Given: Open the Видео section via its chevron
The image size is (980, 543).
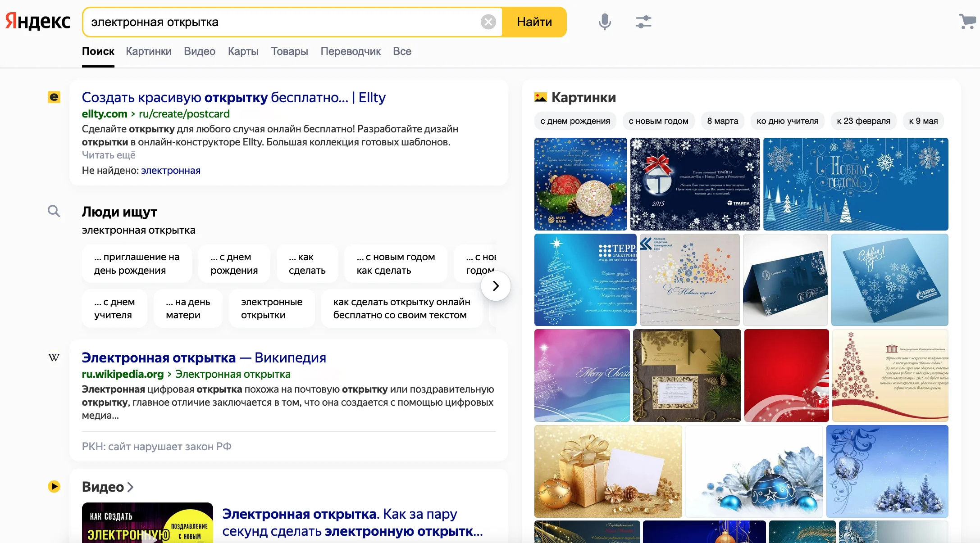Looking at the screenshot, I should pos(130,487).
